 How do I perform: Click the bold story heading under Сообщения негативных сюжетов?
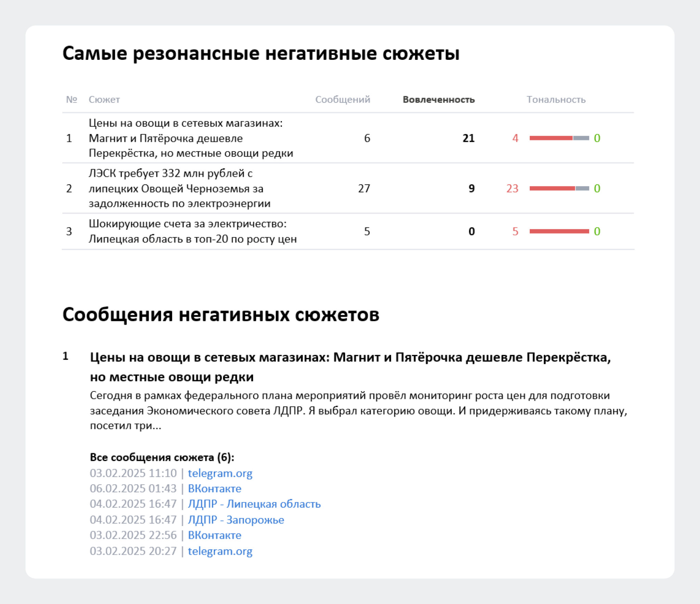(350, 367)
